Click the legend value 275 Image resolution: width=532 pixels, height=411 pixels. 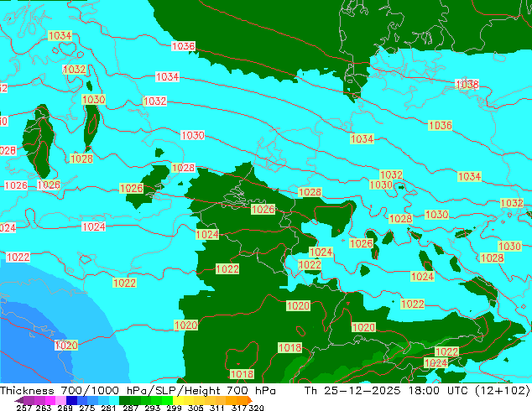pyautogui.click(x=87, y=408)
